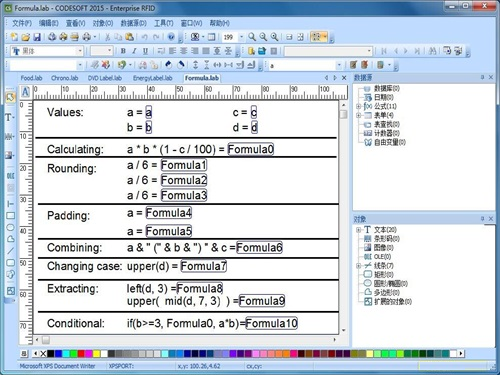This screenshot has height=375, width=500.
Task: Open the printer icon dropdown arrow
Action: [x=95, y=37]
